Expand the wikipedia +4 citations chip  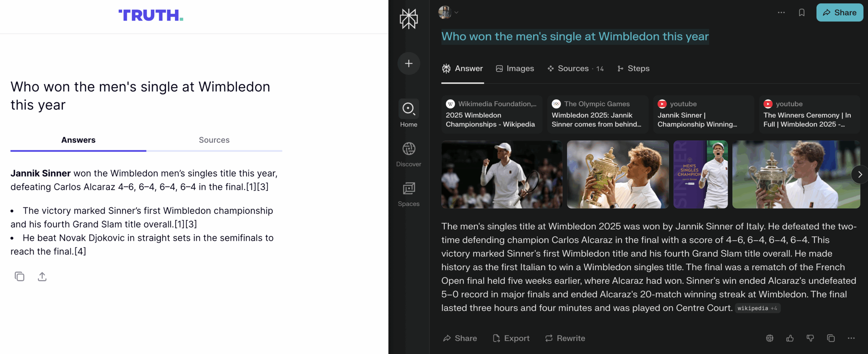(x=757, y=308)
